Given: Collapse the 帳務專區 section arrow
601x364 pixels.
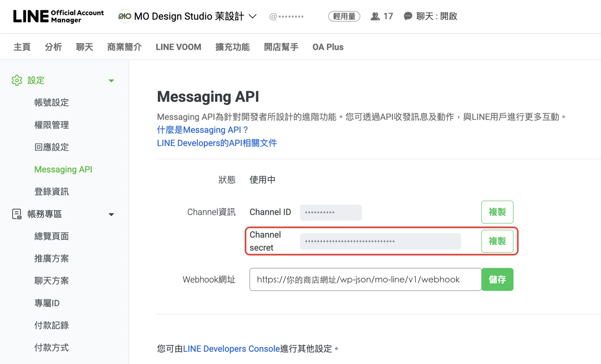Looking at the screenshot, I should pos(111,214).
